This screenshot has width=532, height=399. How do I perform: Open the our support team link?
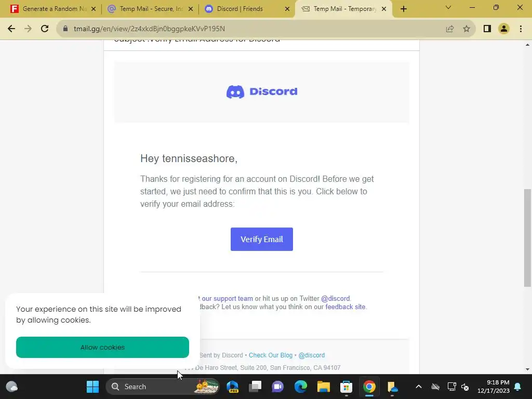click(x=228, y=299)
